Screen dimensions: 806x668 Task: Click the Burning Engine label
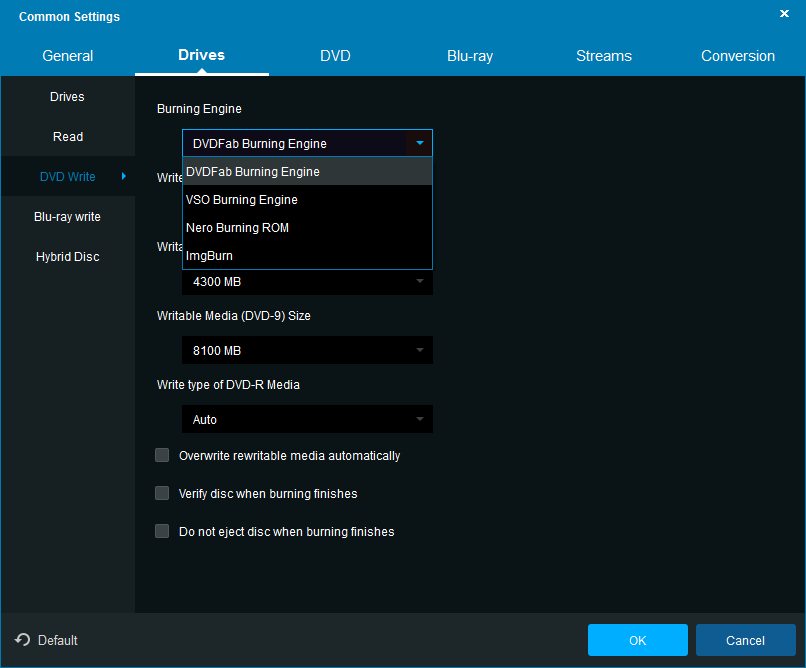point(199,108)
